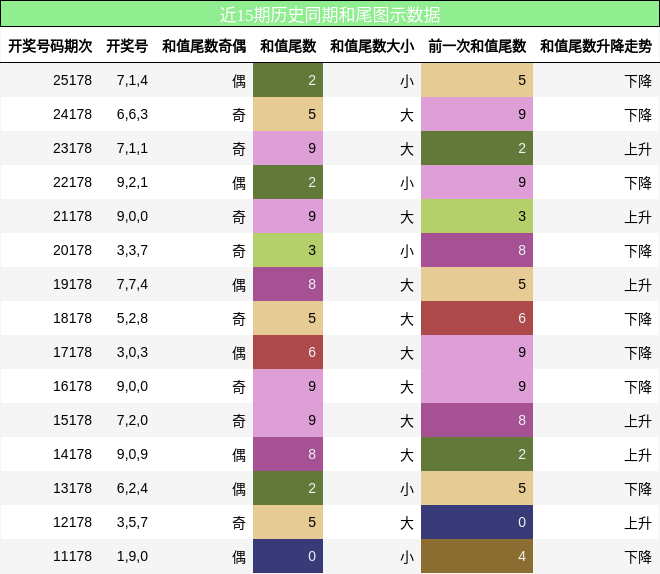Select period number 18178

tap(72, 319)
